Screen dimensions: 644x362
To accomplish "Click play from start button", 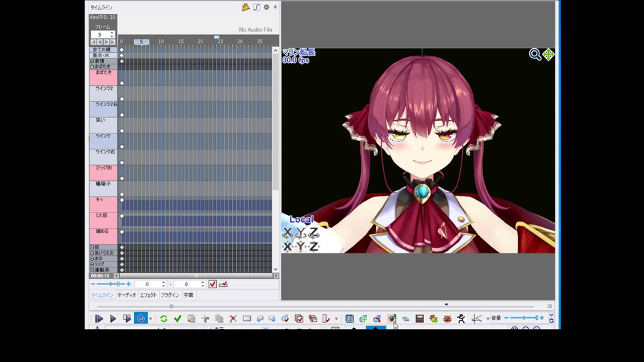I will click(99, 318).
